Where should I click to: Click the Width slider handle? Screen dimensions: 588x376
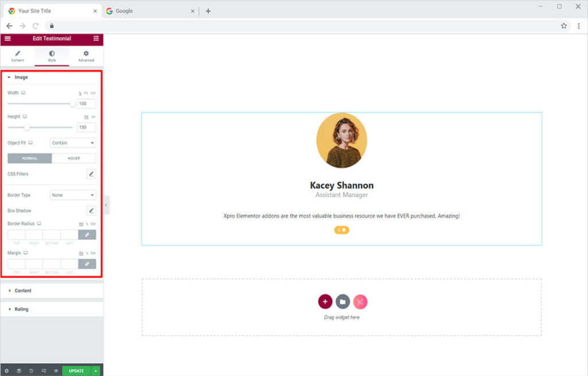coord(72,104)
